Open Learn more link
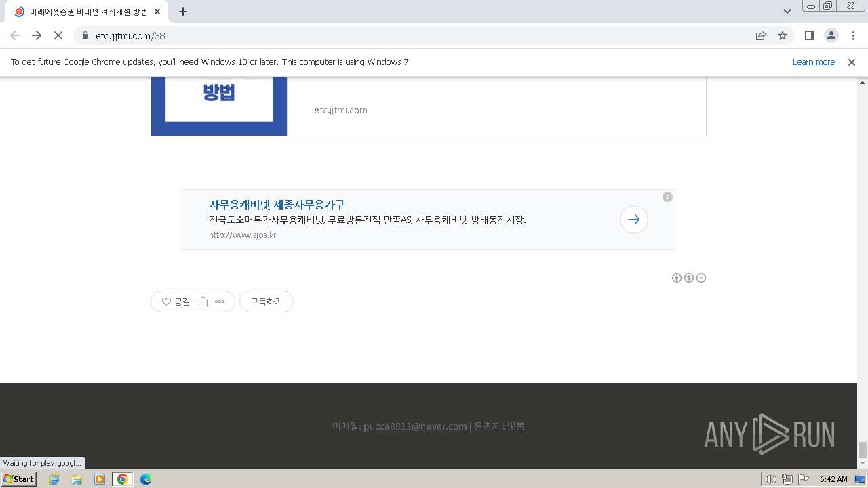 (x=814, y=62)
